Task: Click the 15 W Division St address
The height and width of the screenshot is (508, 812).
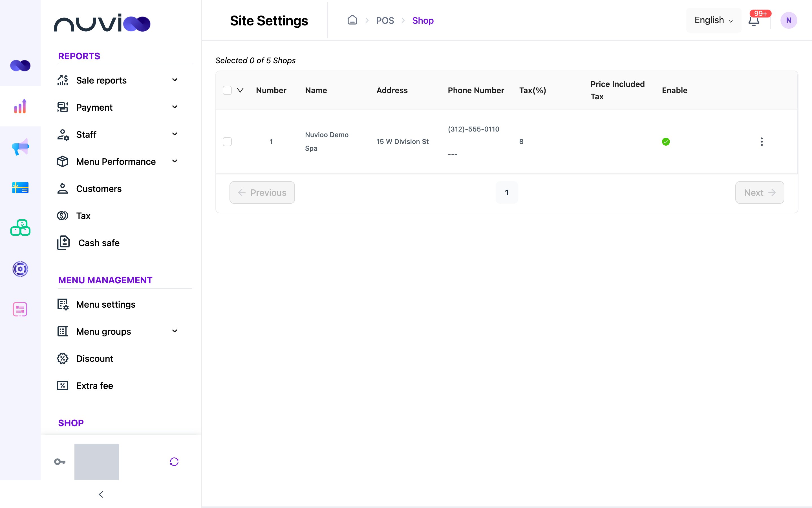Action: point(402,141)
